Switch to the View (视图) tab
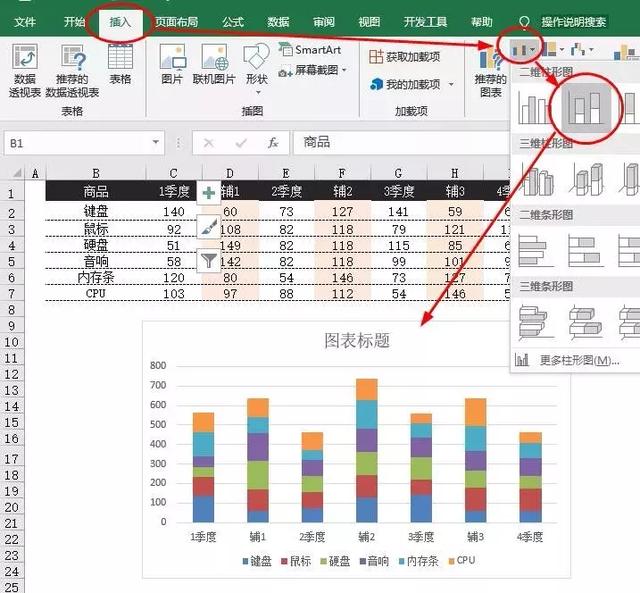The image size is (640, 593). pos(369,22)
